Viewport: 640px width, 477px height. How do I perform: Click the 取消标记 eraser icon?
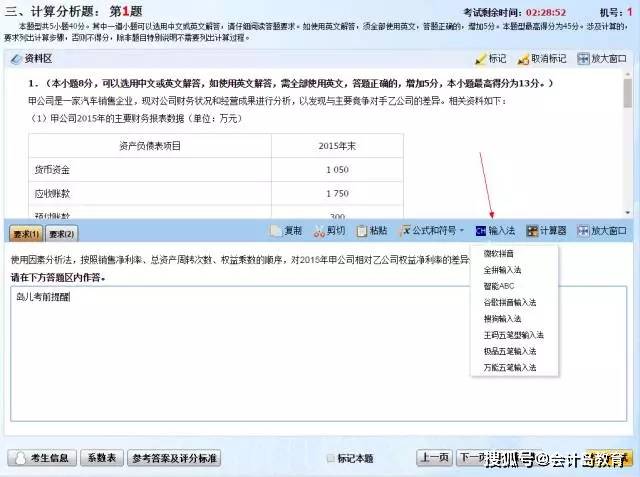(x=523, y=60)
